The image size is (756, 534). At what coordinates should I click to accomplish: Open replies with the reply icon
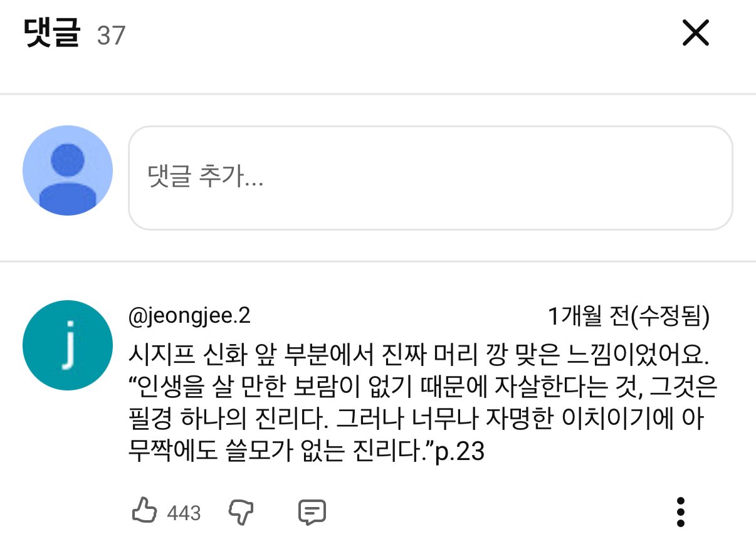tap(312, 513)
